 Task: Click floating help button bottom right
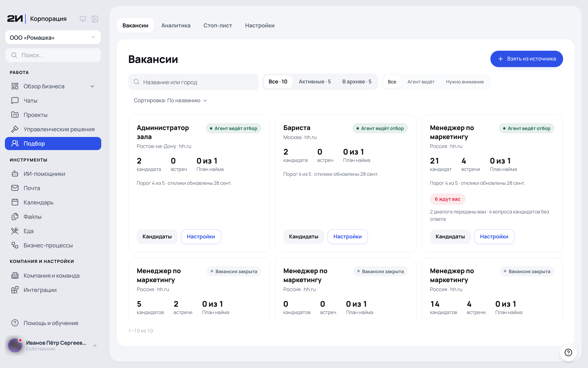pyautogui.click(x=568, y=352)
